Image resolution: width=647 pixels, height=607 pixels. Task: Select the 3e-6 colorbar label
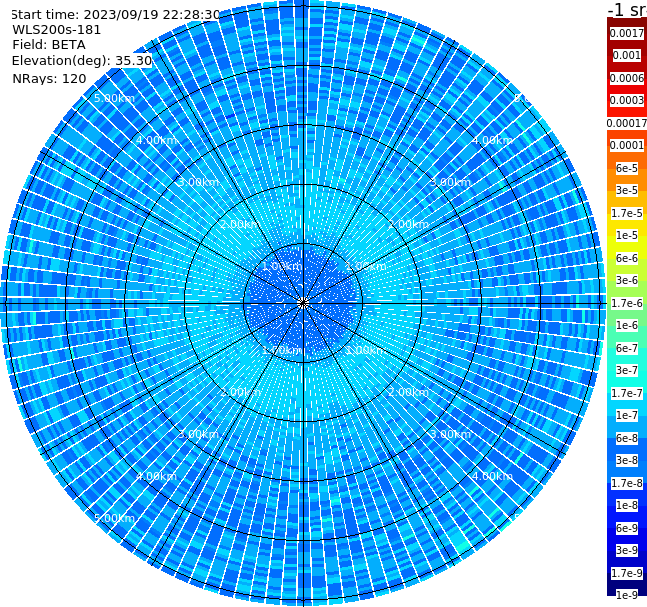[627, 280]
